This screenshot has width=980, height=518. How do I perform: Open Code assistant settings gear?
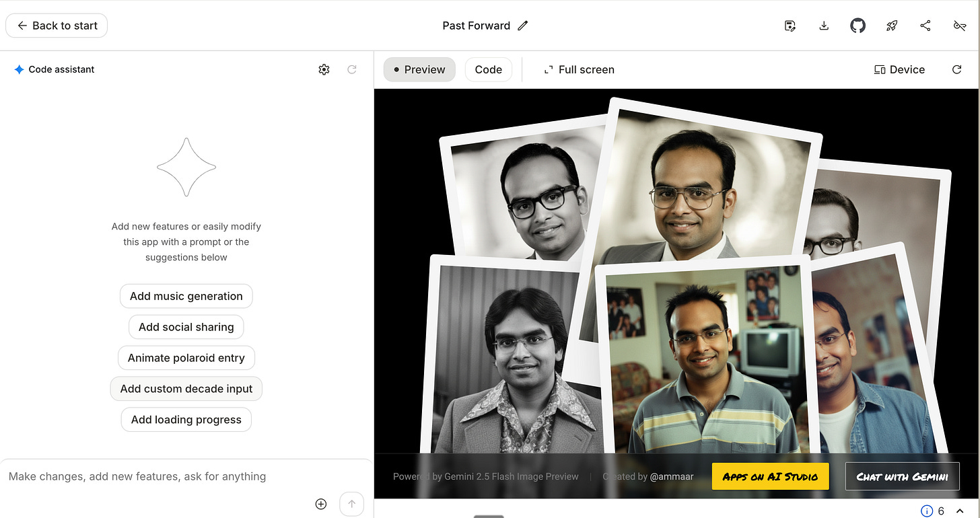click(x=324, y=69)
